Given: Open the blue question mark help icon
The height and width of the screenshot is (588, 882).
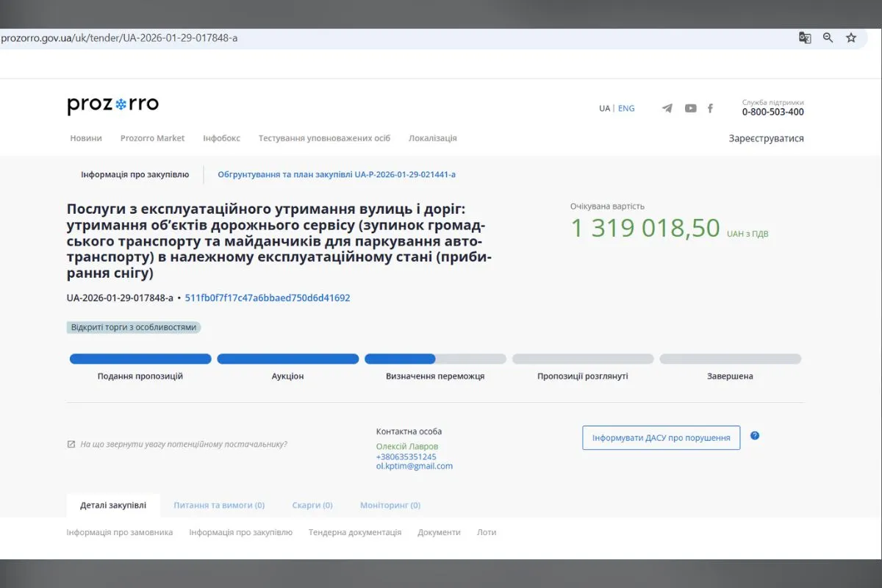Looking at the screenshot, I should pyautogui.click(x=755, y=435).
